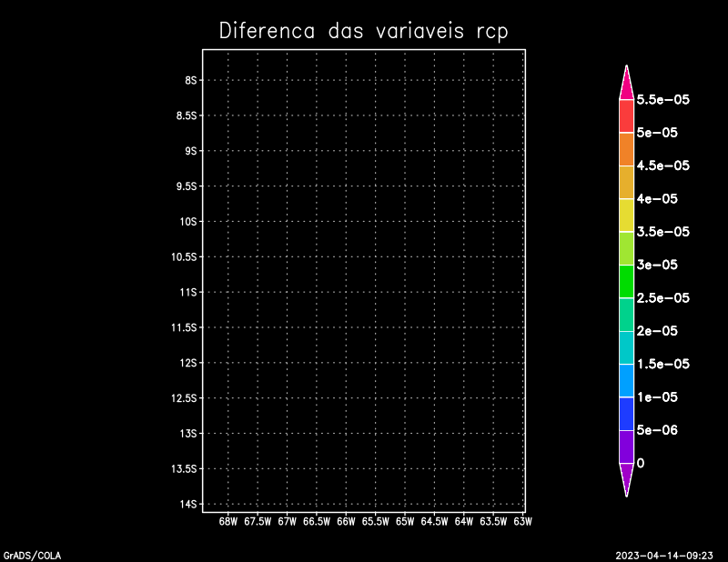Viewport: 728px width, 562px height.
Task: Click the 63W longitude axis label
Action: (522, 522)
